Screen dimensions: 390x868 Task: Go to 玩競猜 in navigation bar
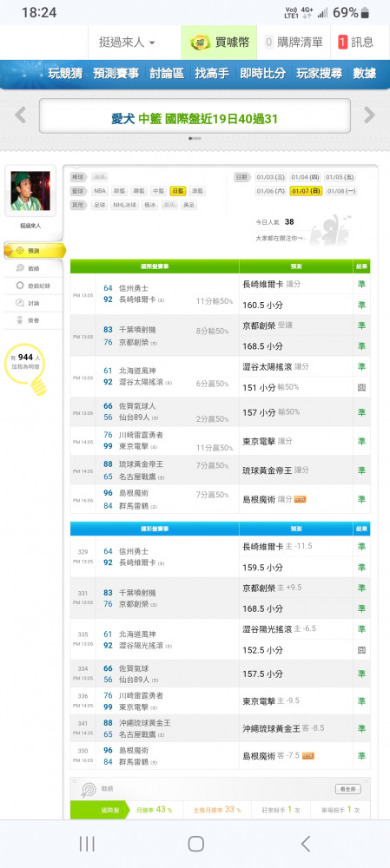(65, 73)
